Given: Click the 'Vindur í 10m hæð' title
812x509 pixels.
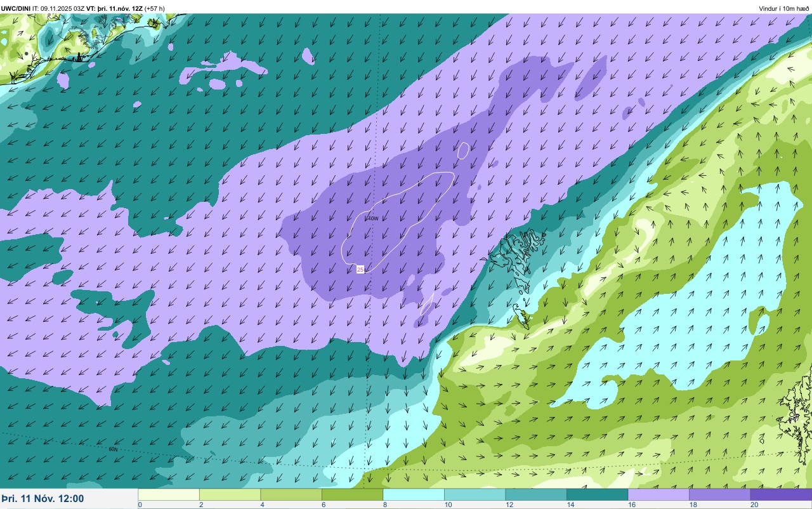Looking at the screenshot, I should 784,9.
